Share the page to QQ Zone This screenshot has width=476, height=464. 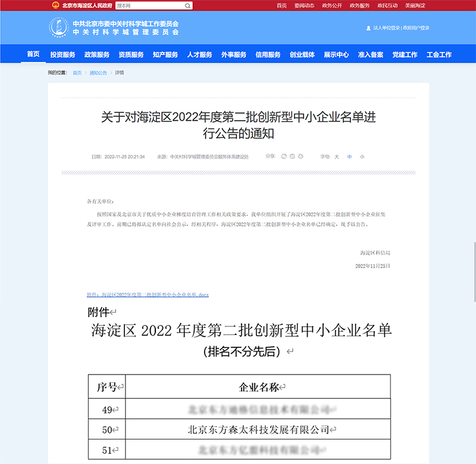[x=300, y=156]
